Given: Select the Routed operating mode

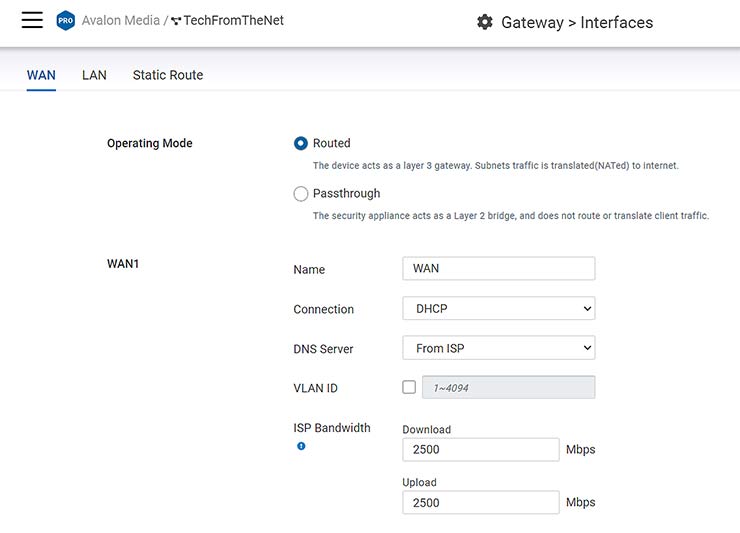Looking at the screenshot, I should coord(301,143).
